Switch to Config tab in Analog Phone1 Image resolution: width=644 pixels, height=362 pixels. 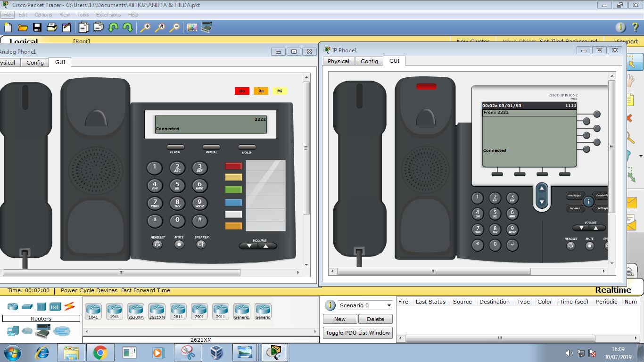[x=35, y=62]
